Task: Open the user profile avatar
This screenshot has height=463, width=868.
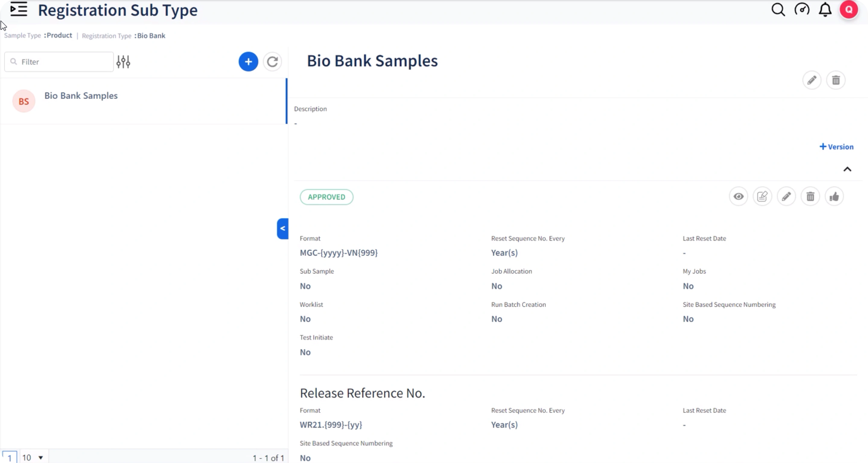Action: point(848,9)
